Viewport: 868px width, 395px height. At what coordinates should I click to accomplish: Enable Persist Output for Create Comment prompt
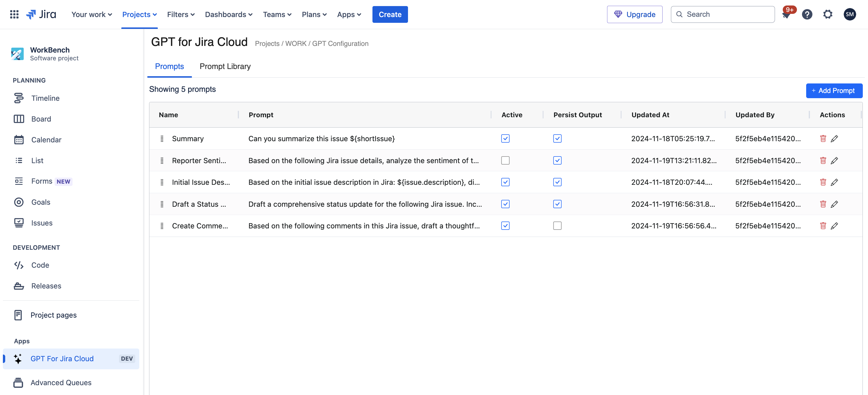click(557, 226)
